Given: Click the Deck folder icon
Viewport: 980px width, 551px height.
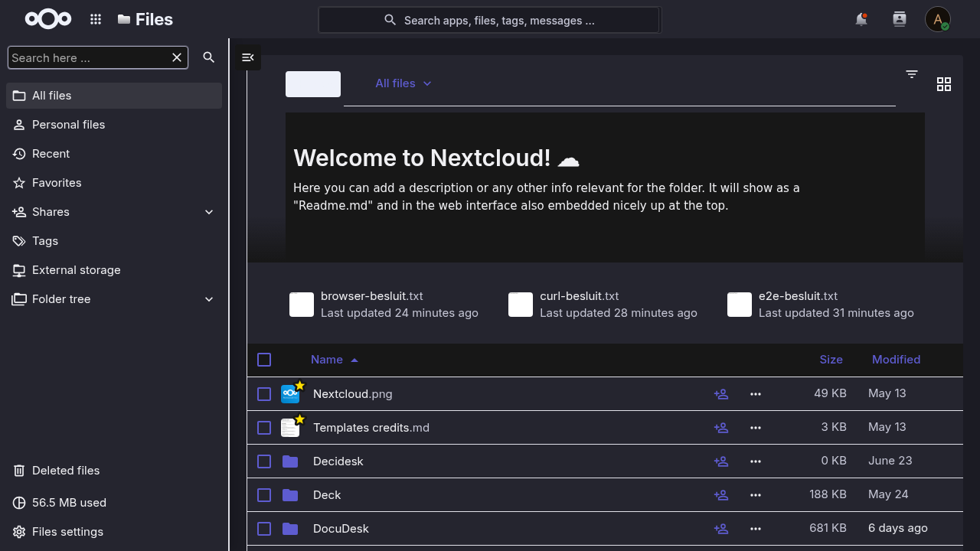Looking at the screenshot, I should (x=290, y=495).
